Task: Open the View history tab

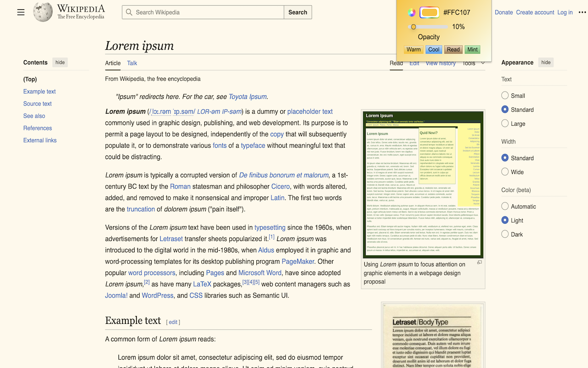Action: tap(441, 63)
